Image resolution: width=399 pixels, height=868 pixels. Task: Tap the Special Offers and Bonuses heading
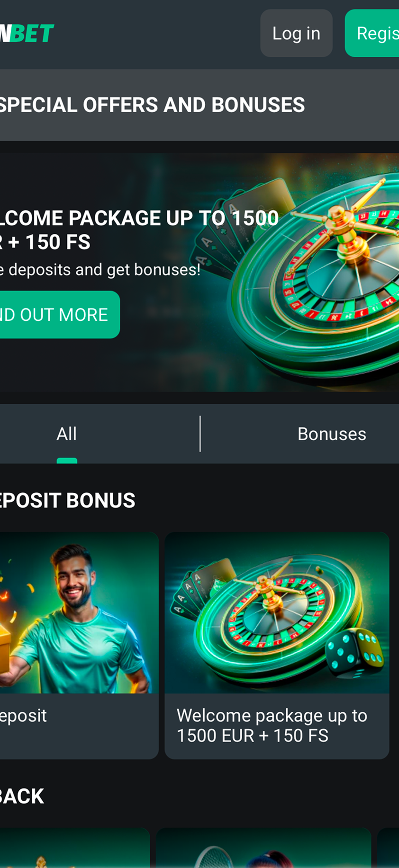152,105
